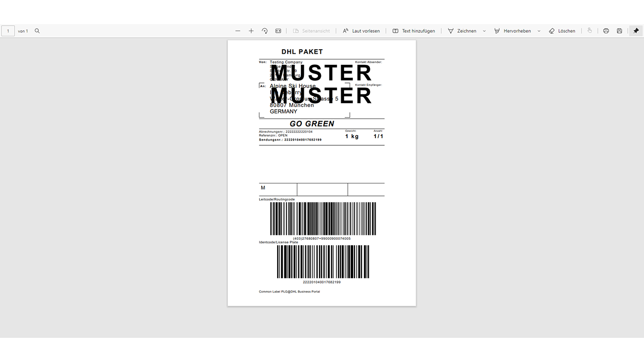Viewport: 644px width, 362px height.
Task: Unpin the PDF toolbar
Action: [635, 31]
